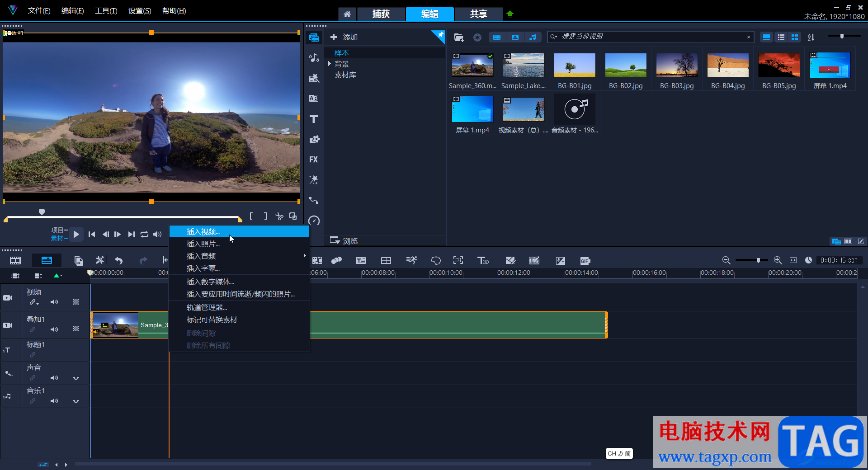Switch to the 捕获 tab
The image size is (868, 470).
pyautogui.click(x=381, y=14)
